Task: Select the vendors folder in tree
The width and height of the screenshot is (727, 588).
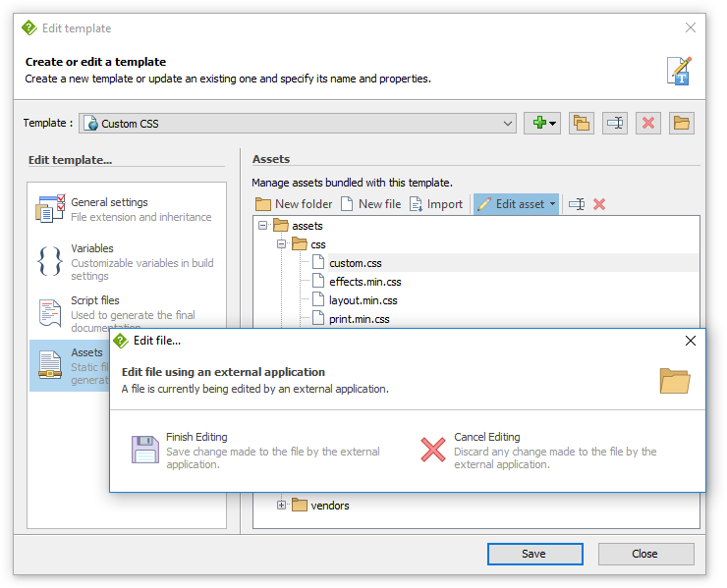Action: point(330,506)
